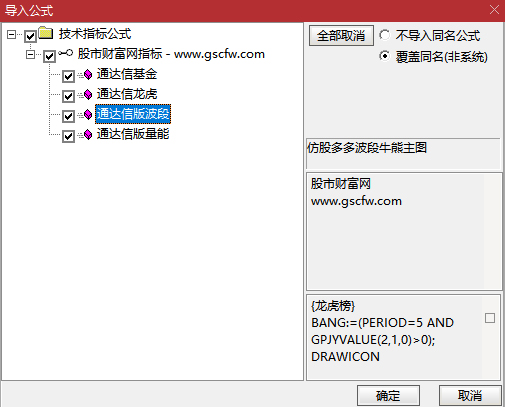505x407 pixels.
Task: Select 不导入同名公式 radio option
Action: click(384, 35)
